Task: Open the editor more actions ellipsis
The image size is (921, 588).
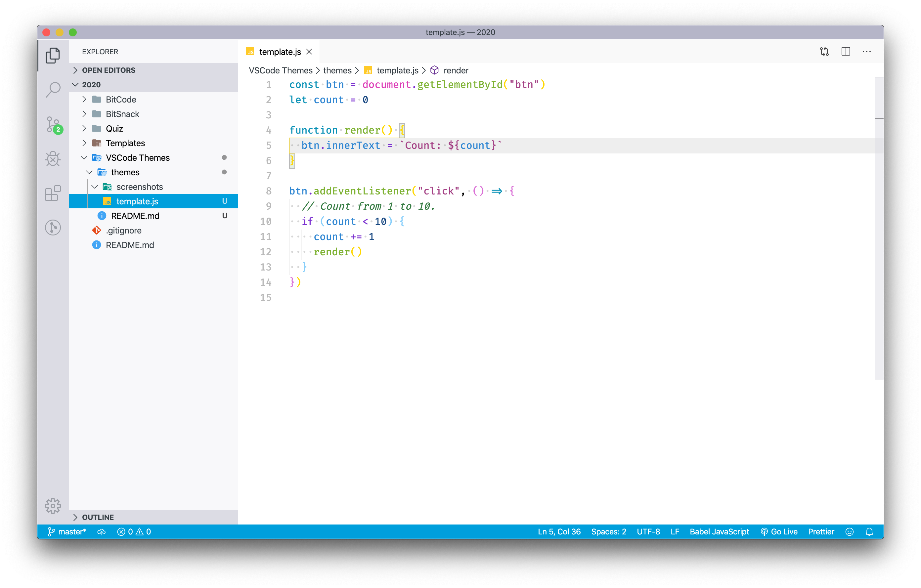Action: point(867,52)
